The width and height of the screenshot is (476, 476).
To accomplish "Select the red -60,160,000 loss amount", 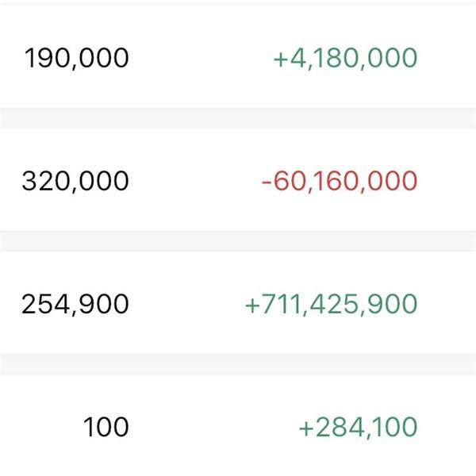I will 339,181.
